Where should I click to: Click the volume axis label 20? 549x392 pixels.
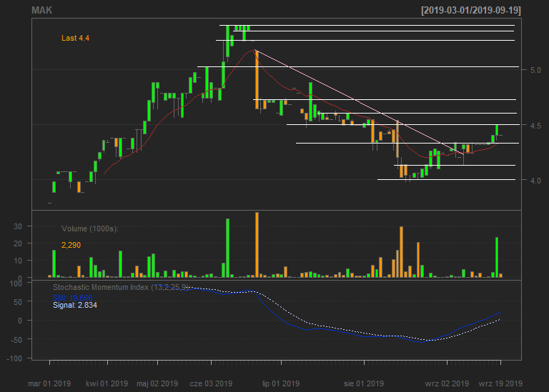pyautogui.click(x=18, y=243)
